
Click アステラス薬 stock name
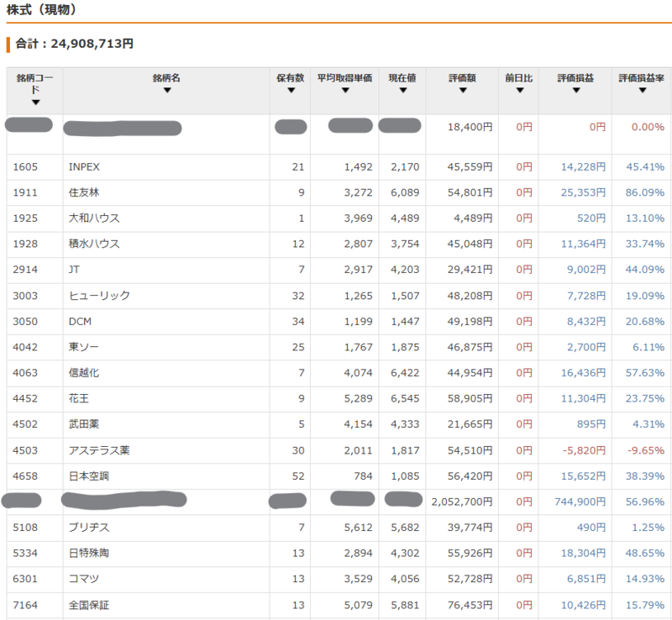click(99, 450)
